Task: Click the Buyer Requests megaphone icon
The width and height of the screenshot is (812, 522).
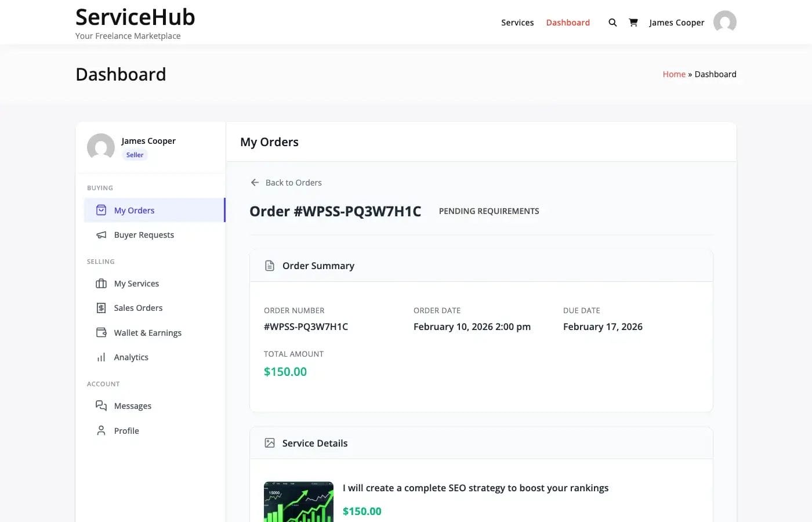Action: click(x=101, y=234)
